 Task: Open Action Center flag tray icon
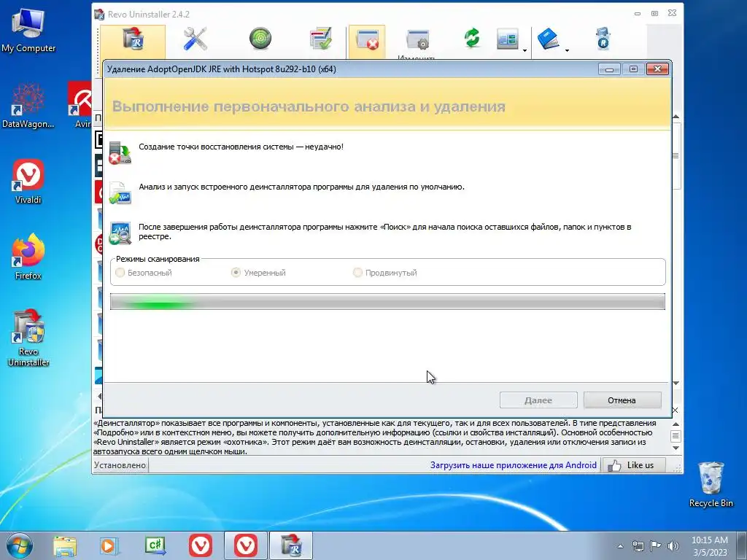pyautogui.click(x=656, y=546)
